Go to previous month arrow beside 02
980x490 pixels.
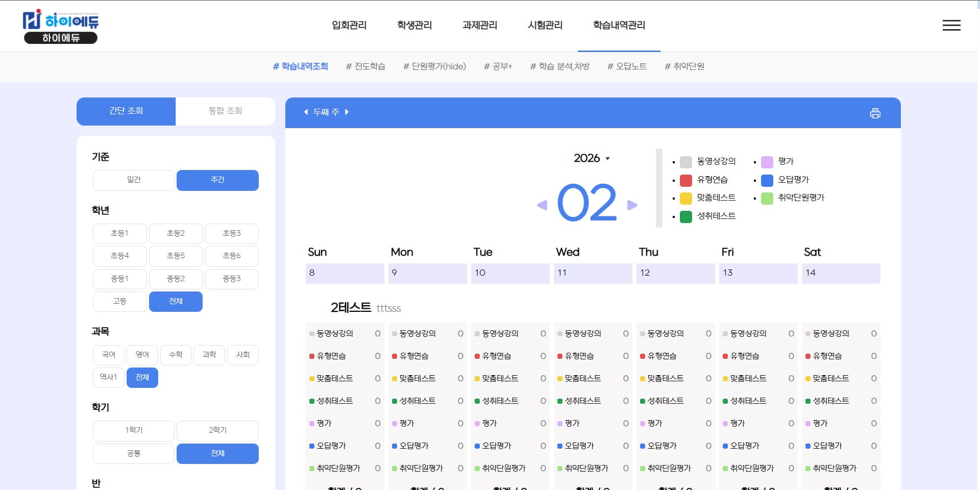click(542, 205)
